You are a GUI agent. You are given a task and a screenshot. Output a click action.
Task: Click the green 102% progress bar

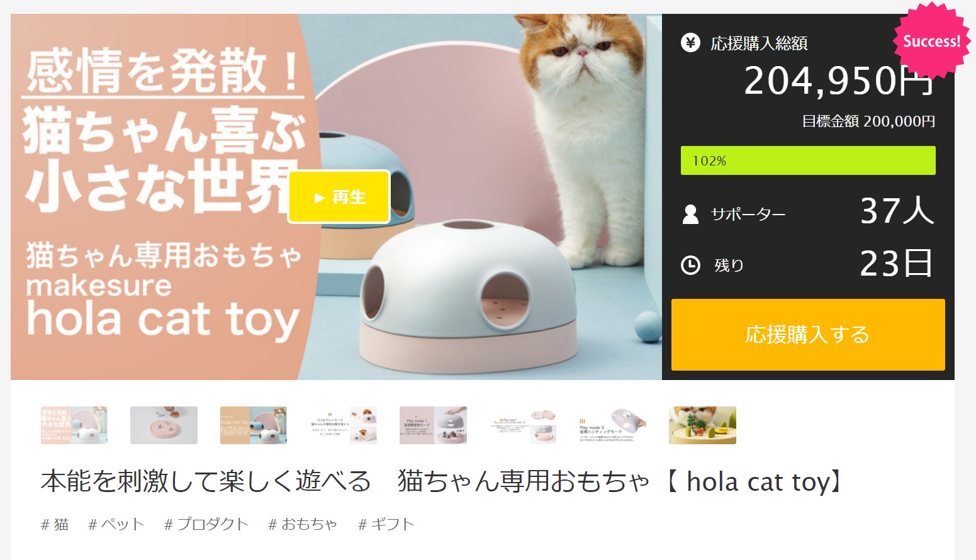[808, 160]
